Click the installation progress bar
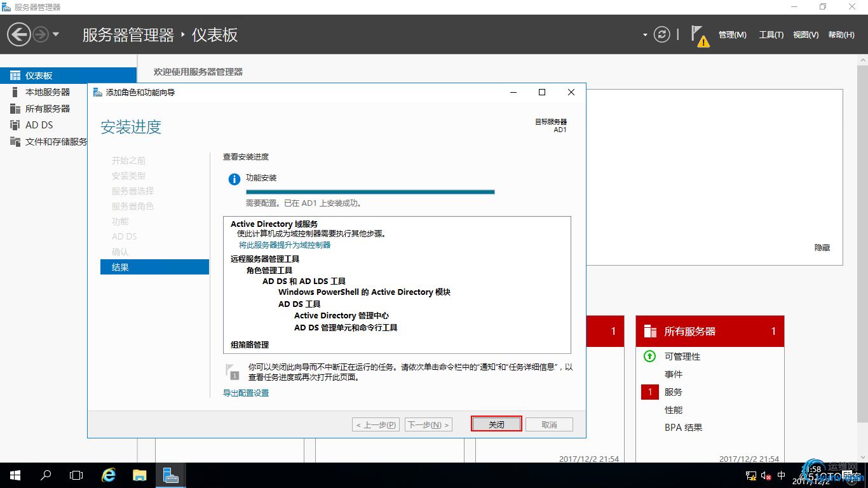 [x=370, y=192]
